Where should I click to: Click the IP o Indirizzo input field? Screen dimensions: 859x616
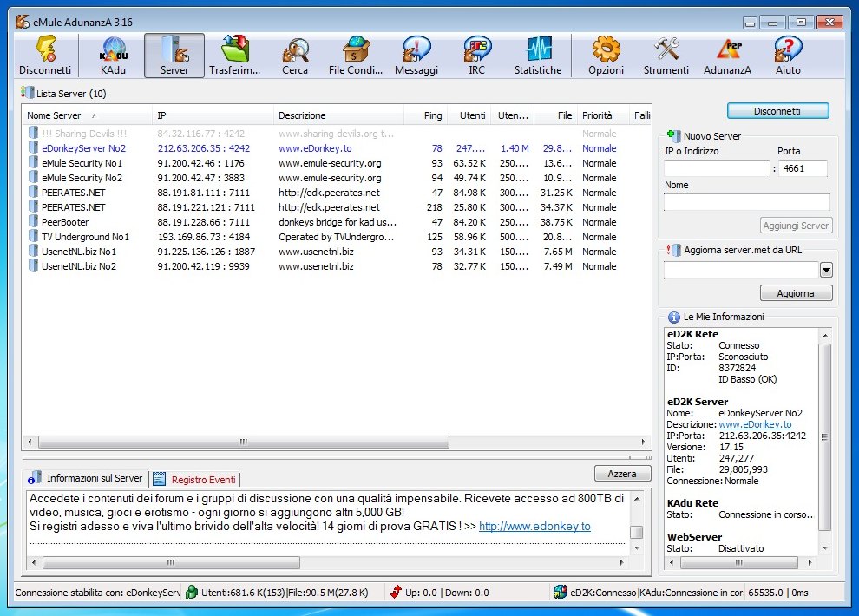717,168
